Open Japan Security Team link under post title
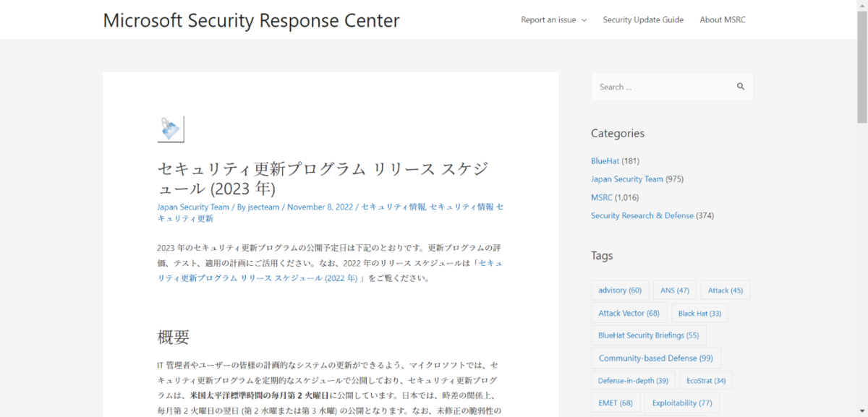Screen dimensions: 868x417 coord(193,207)
